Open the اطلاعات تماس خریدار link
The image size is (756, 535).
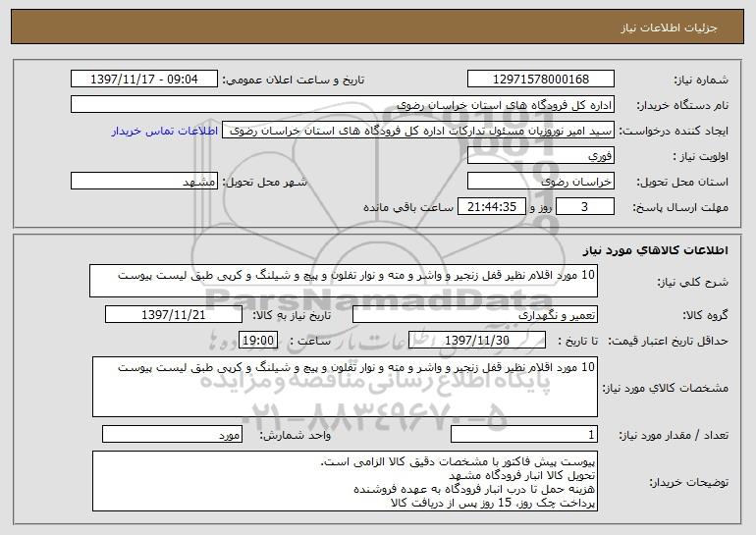pos(164,131)
